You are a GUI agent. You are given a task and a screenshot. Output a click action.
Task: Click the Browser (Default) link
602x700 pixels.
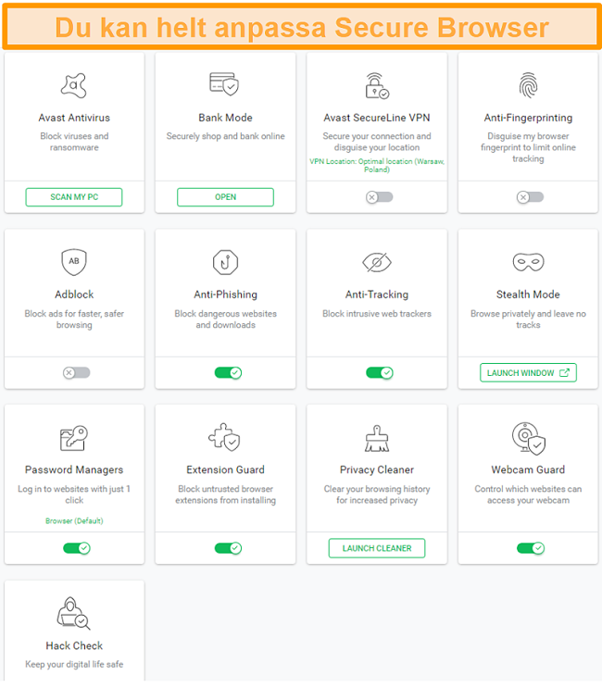click(74, 521)
